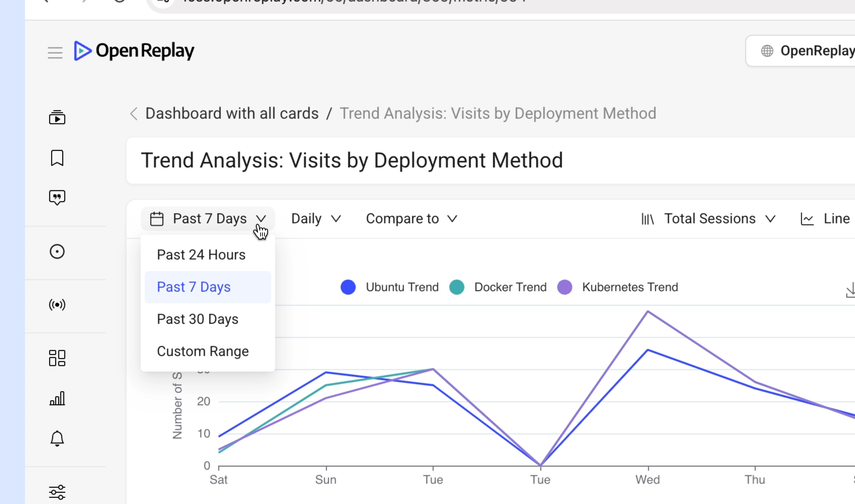Expand the Compare to dropdown
The width and height of the screenshot is (855, 504).
click(412, 219)
